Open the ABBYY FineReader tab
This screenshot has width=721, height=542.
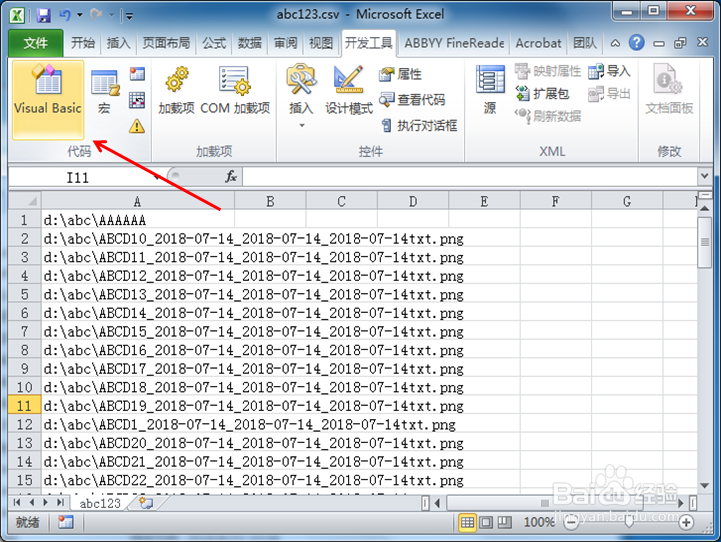click(x=454, y=43)
